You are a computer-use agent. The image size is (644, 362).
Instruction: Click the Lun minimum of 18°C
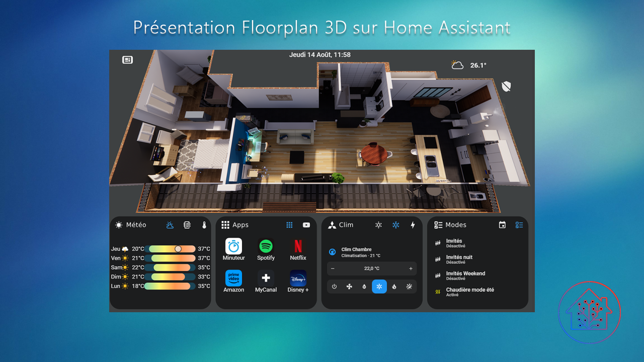pos(138,286)
